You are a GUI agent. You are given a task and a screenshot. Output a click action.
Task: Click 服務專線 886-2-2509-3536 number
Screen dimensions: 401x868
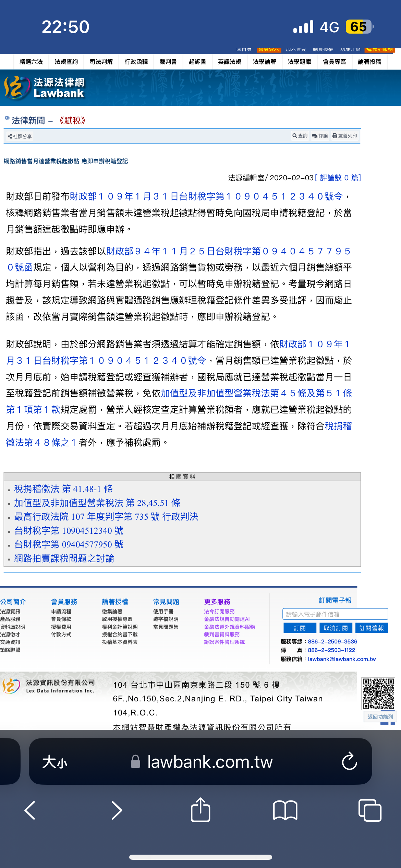pyautogui.click(x=332, y=641)
